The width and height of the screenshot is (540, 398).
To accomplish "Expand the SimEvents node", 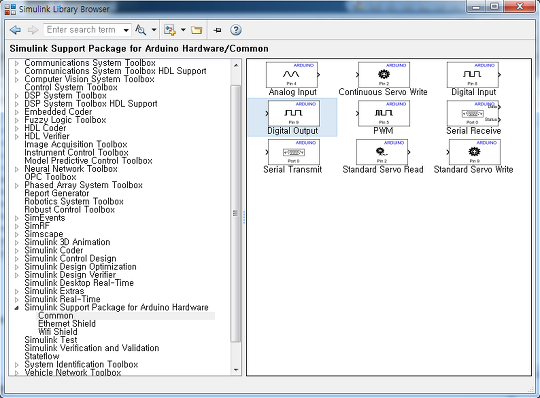I will point(17,218).
